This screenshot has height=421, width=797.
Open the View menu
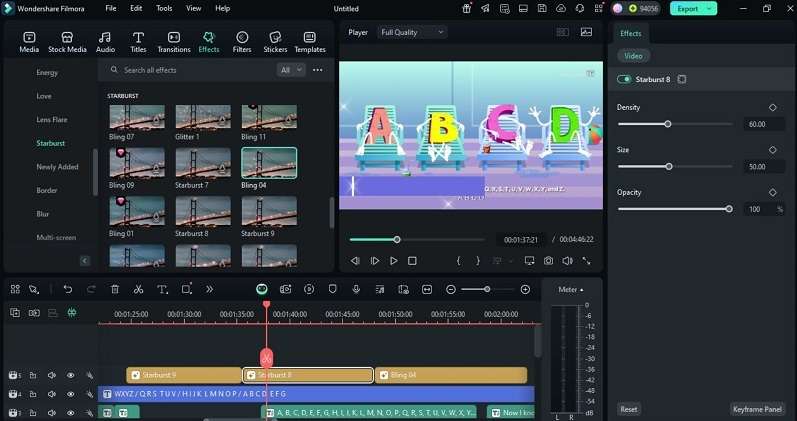tap(194, 9)
